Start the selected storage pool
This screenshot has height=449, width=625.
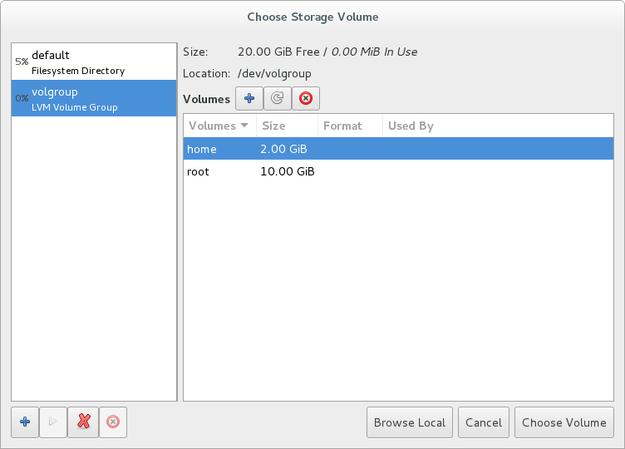(53, 422)
